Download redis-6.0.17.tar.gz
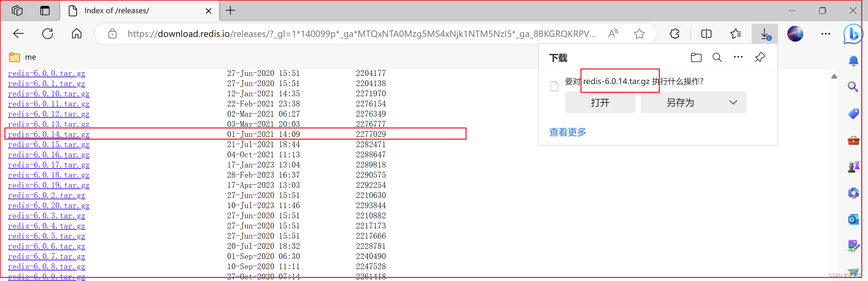868x281 pixels. pos(48,165)
